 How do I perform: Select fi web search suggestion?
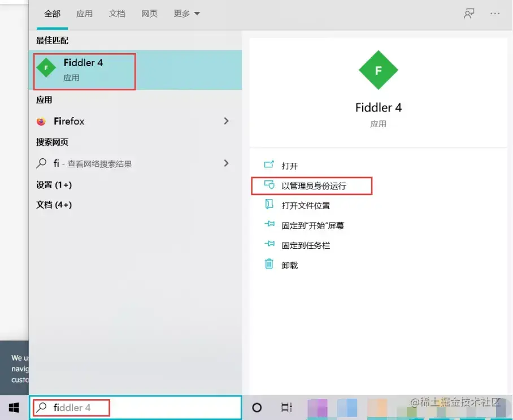pos(136,163)
